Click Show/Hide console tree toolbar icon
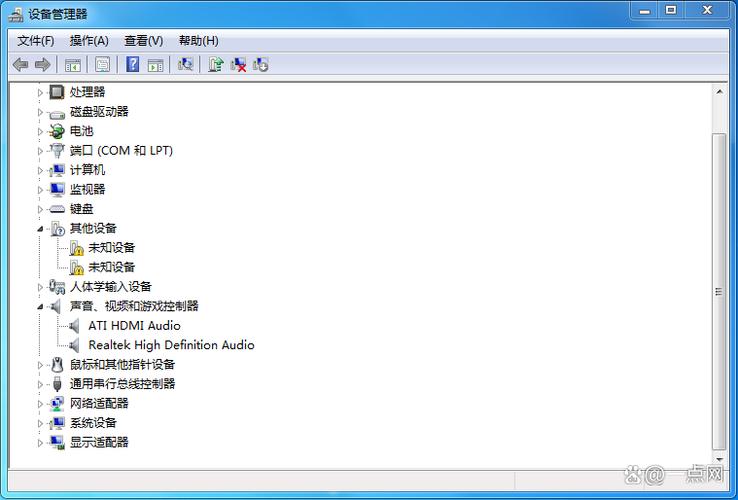The width and height of the screenshot is (738, 500). (72, 65)
